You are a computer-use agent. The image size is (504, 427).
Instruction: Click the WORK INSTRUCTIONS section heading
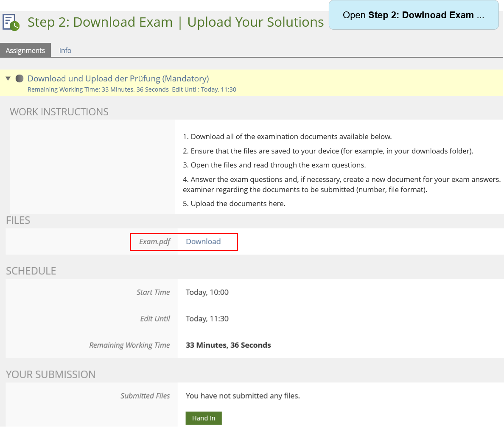click(x=59, y=112)
